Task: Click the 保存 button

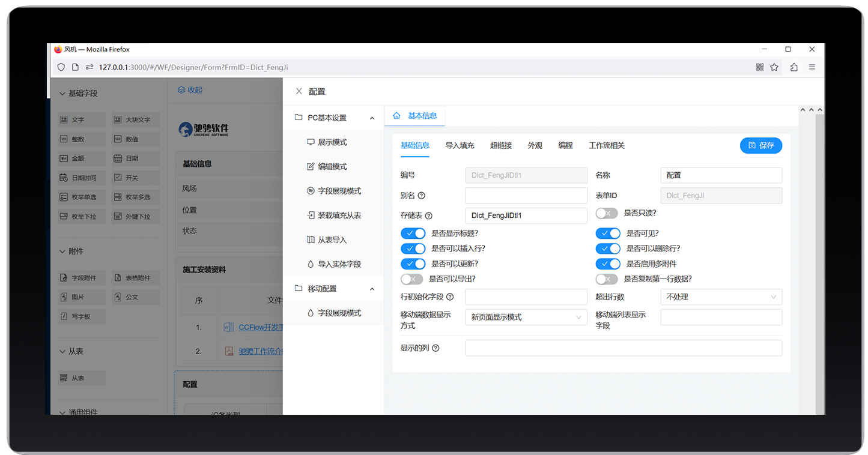Action: (761, 145)
